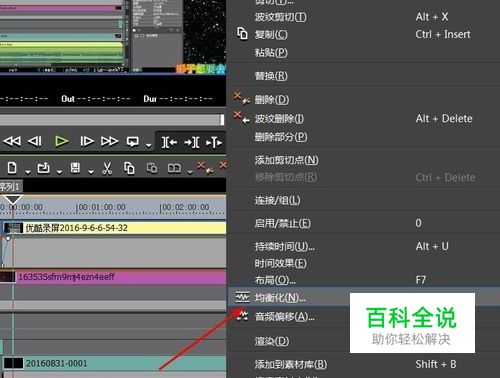Click the save project floppy icon
Screen dimensions: 500x378
pos(75,168)
